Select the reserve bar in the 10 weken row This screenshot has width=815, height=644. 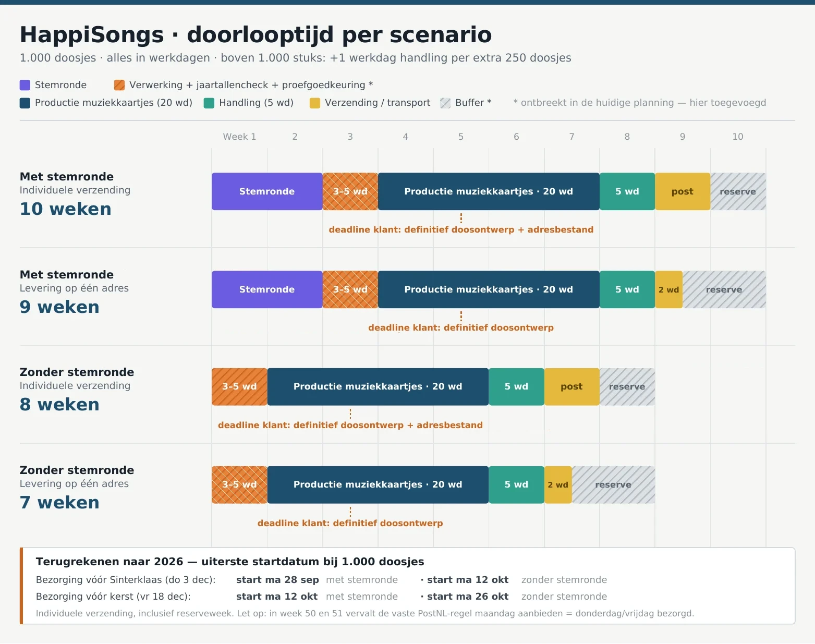[738, 191]
